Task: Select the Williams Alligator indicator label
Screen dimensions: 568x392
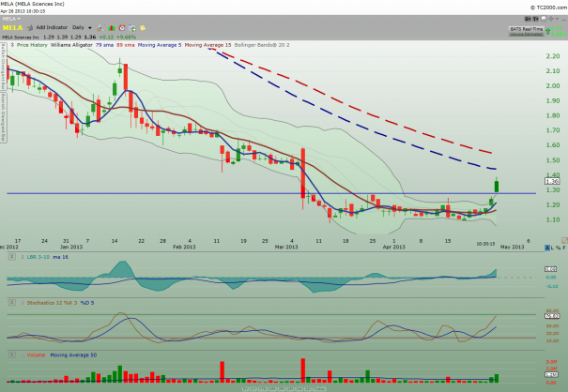Action: tap(71, 45)
